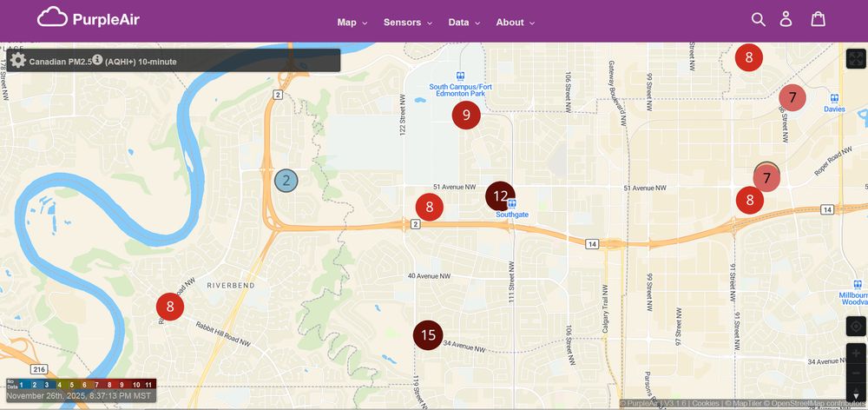This screenshot has width=868, height=410.
Task: Open the Cookies link in footer
Action: point(705,404)
